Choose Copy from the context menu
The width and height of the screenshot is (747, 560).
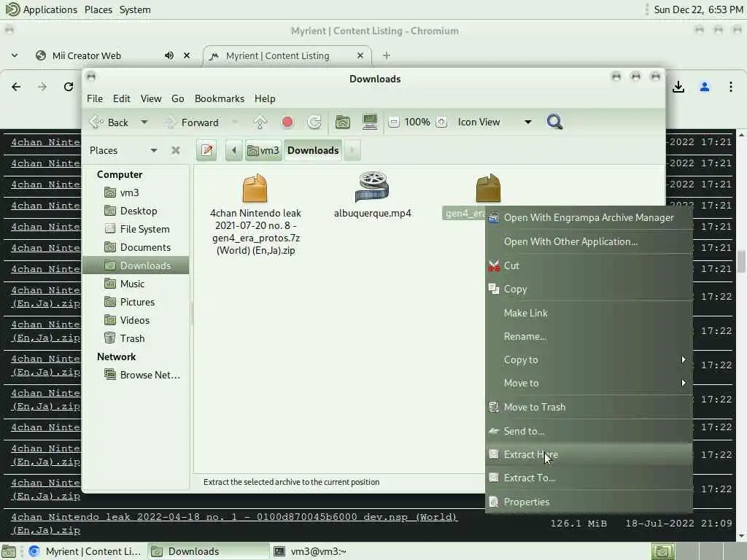pos(589,289)
